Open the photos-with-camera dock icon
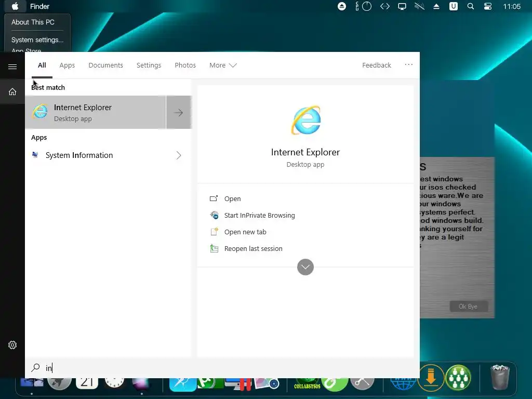Screen dimensions: 532x399 click(267, 384)
